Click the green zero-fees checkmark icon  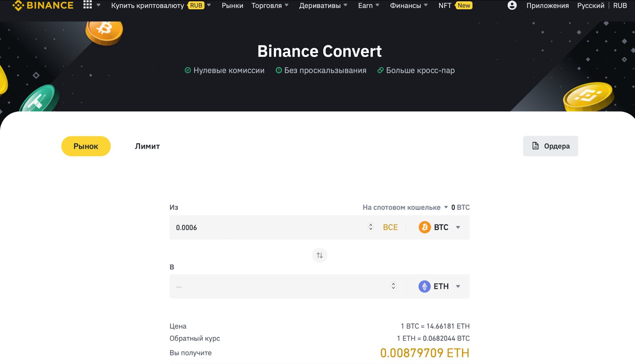tap(187, 70)
